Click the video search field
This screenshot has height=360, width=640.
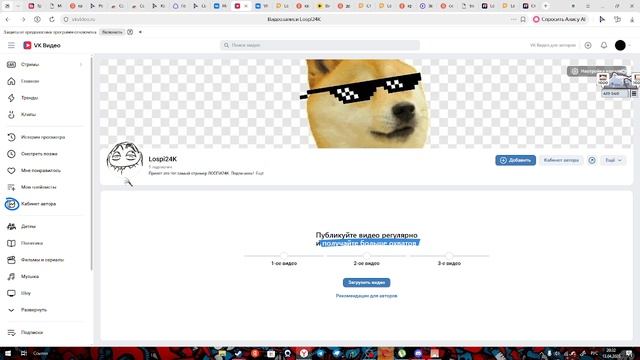click(x=320, y=45)
